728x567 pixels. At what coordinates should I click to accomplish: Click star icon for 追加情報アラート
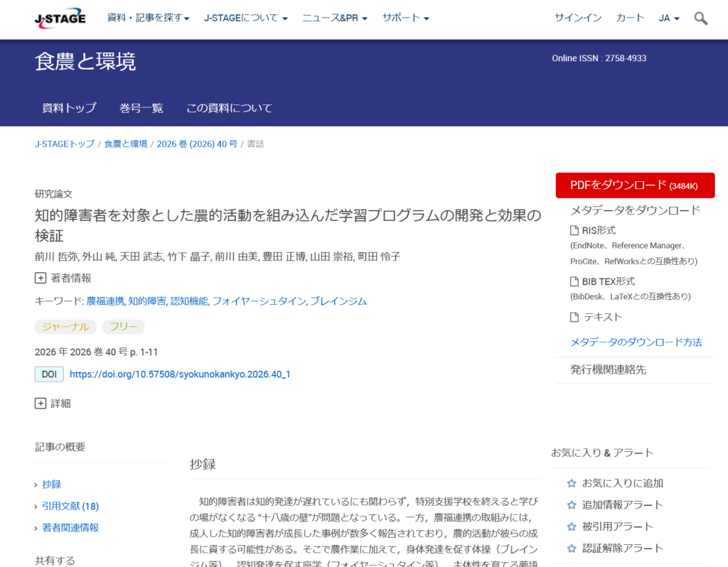pos(572,504)
